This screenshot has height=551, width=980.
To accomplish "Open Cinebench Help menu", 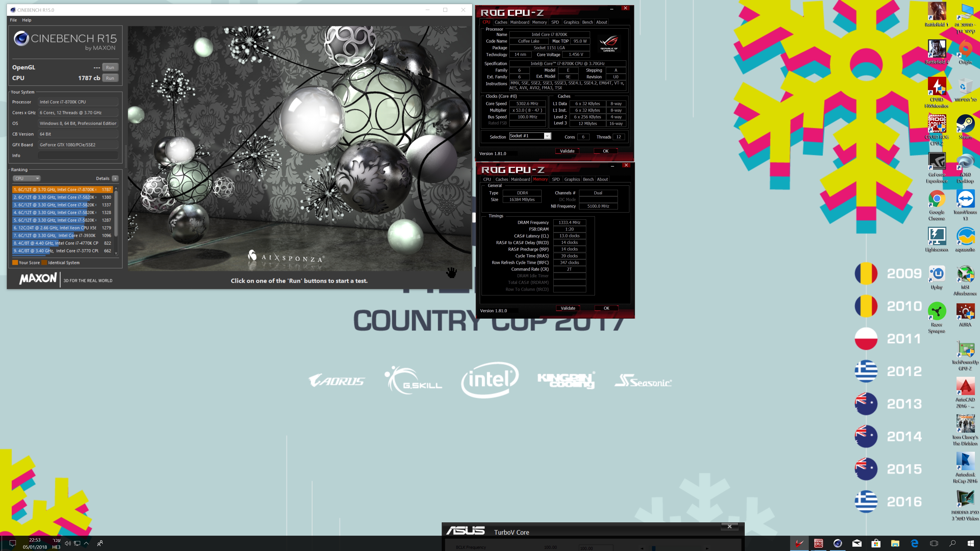I will [27, 20].
